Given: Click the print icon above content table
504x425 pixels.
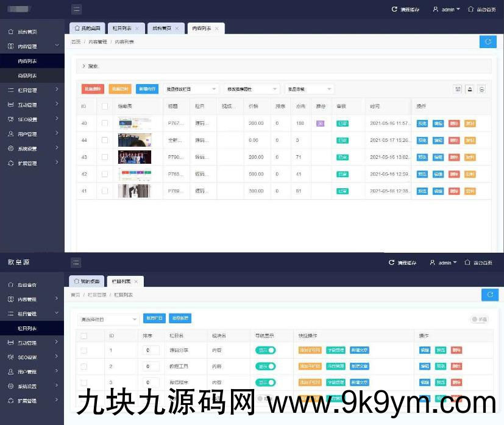Looking at the screenshot, I should [x=481, y=89].
